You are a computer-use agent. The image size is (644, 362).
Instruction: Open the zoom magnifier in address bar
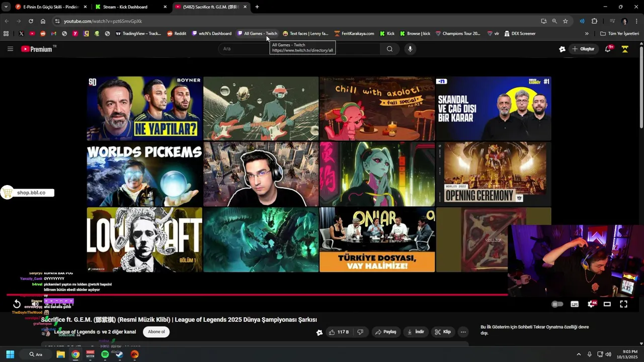click(554, 21)
